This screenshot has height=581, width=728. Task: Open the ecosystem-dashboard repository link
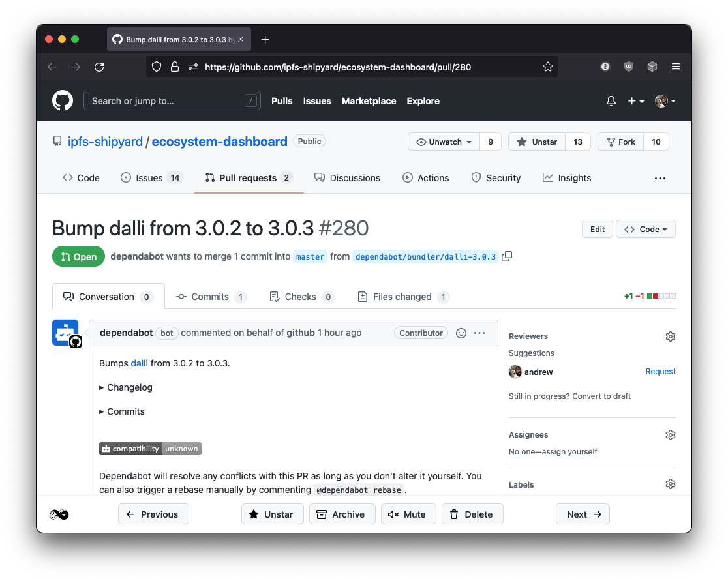coord(220,142)
